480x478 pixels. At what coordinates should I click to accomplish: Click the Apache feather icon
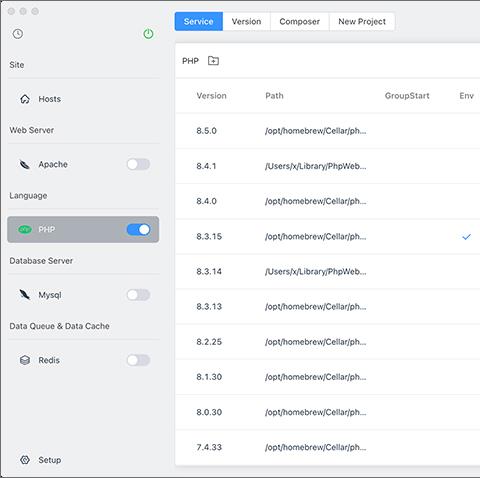point(25,164)
